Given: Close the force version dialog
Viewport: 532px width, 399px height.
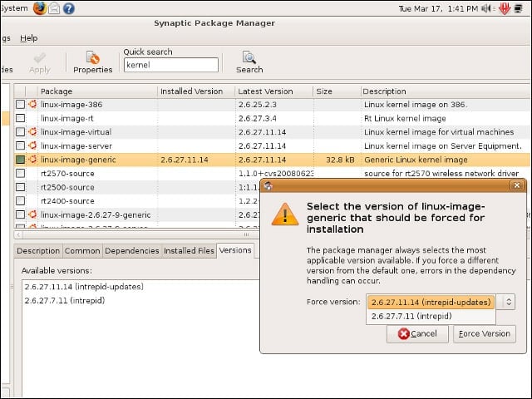Looking at the screenshot, I should pyautogui.click(x=517, y=185).
